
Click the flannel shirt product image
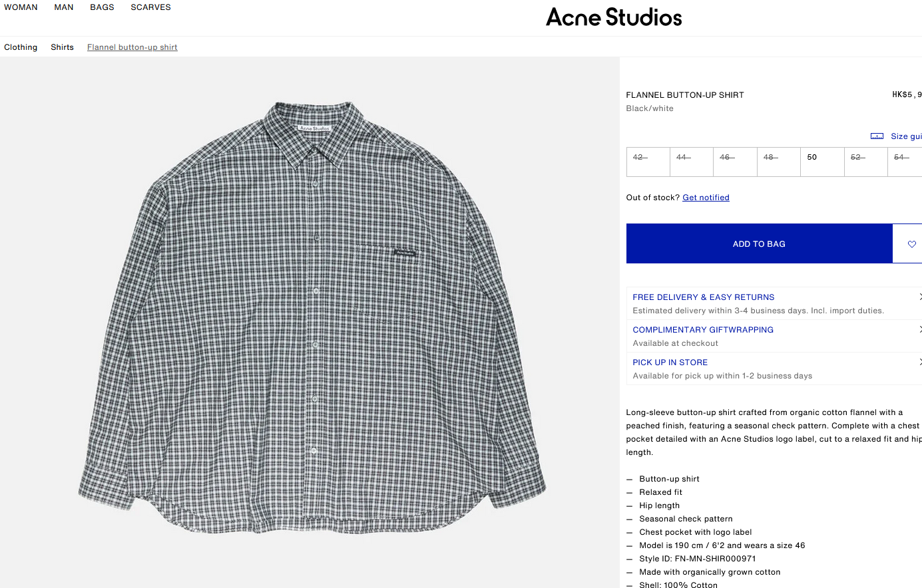coord(312,319)
